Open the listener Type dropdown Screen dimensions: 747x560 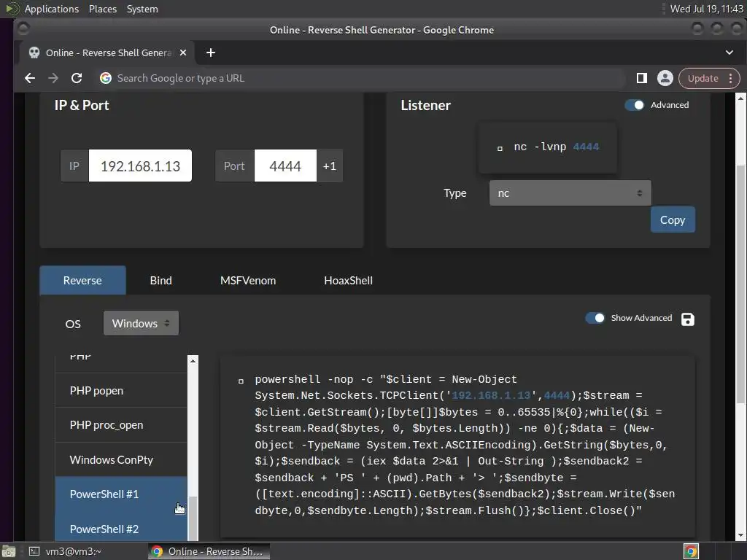570,192
